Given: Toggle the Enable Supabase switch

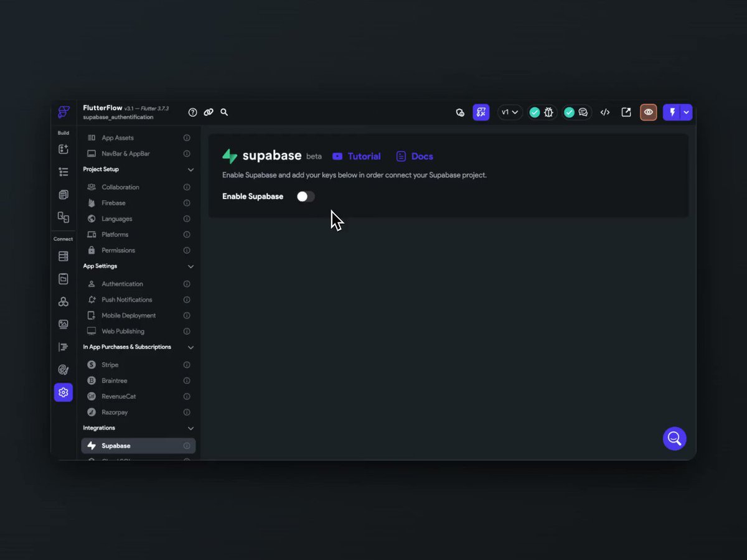Looking at the screenshot, I should pyautogui.click(x=306, y=197).
